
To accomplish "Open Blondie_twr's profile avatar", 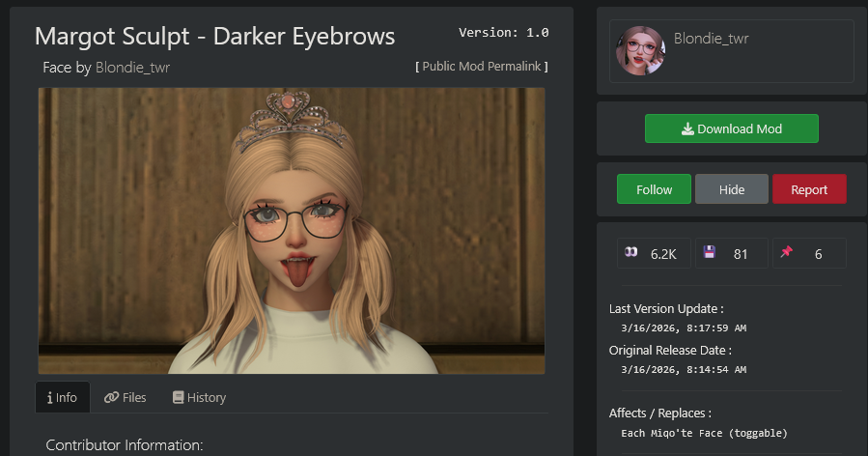I will pos(640,51).
